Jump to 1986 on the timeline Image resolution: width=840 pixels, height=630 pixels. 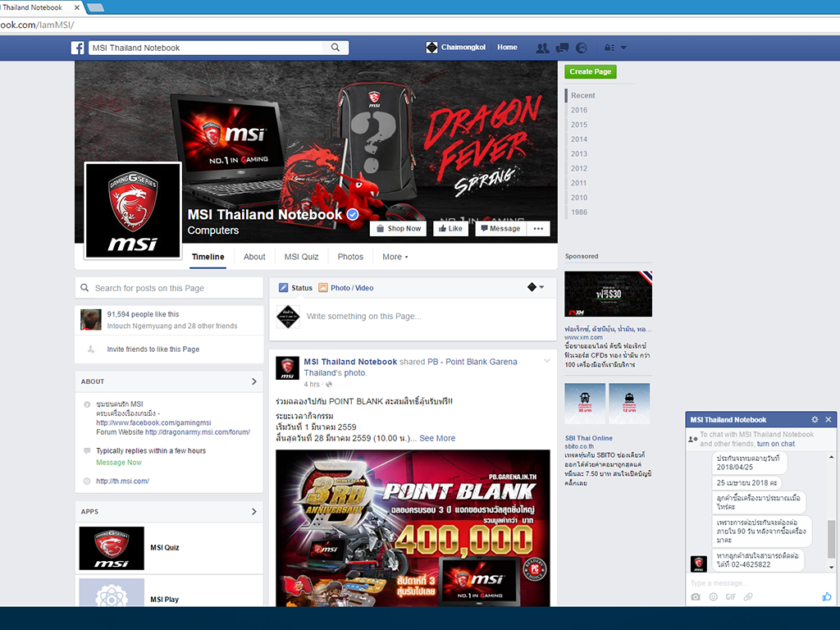pos(579,212)
